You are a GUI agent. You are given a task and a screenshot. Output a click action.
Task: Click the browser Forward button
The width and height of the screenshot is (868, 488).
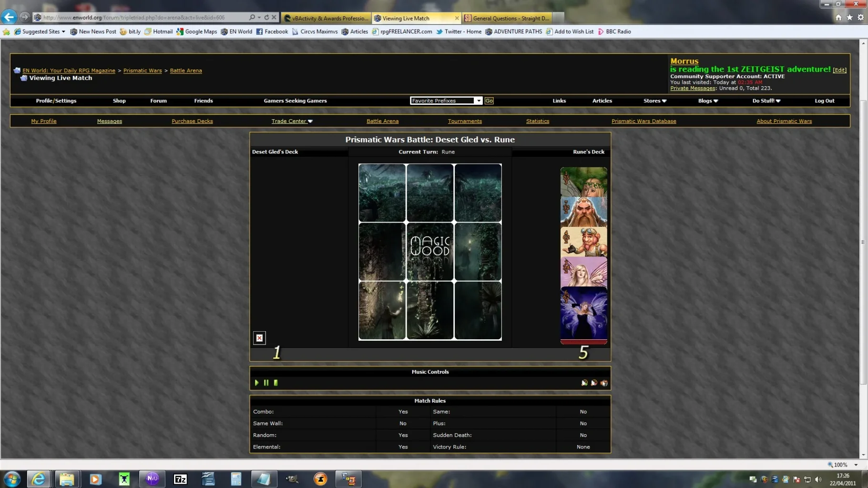(x=25, y=17)
